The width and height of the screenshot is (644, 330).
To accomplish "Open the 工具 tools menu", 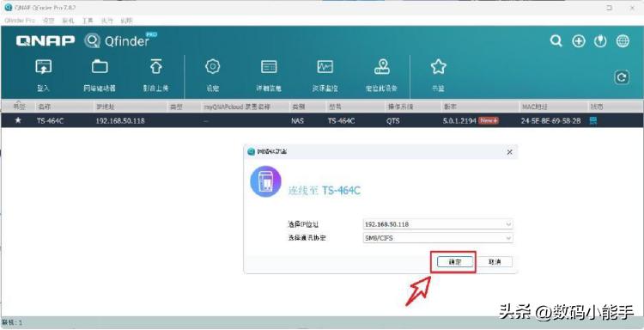I will (88, 20).
